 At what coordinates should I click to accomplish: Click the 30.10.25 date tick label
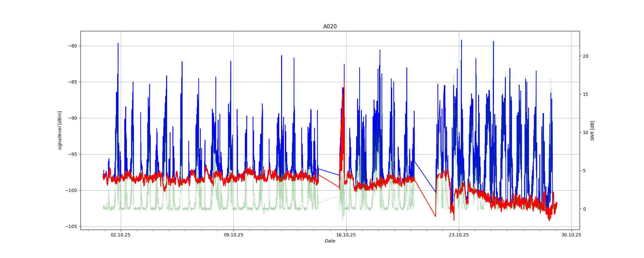coord(571,235)
